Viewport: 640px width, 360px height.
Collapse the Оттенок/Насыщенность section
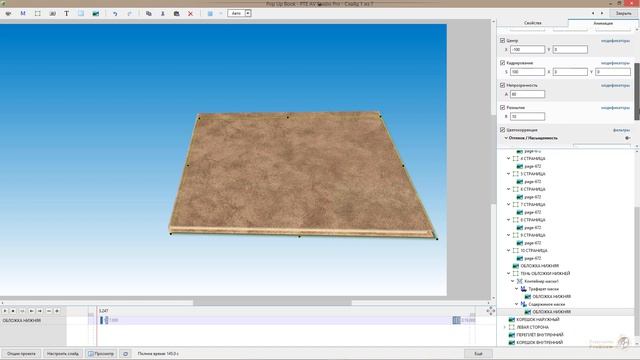click(x=506, y=138)
